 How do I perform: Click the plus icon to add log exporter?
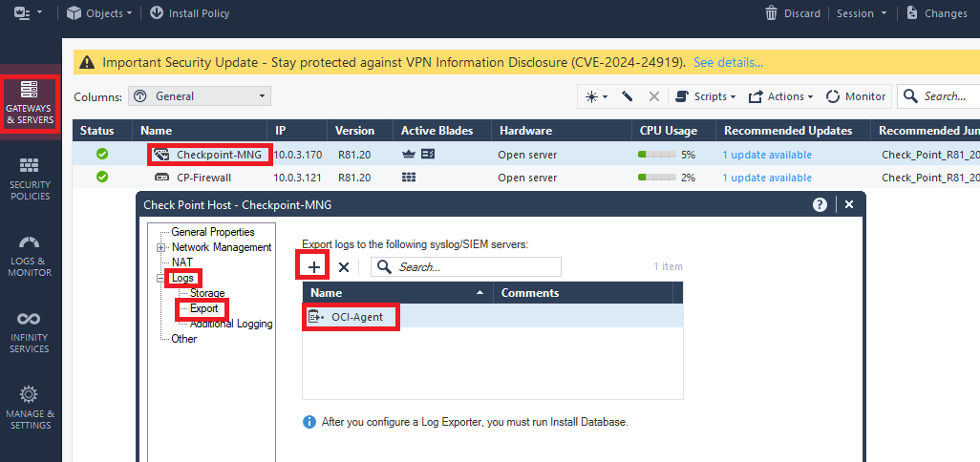click(x=314, y=267)
